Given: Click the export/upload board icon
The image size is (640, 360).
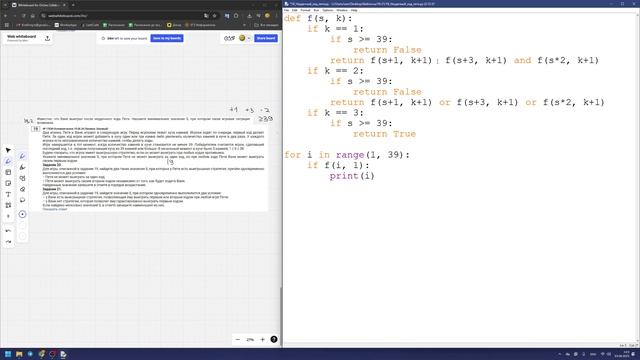Looking at the screenshot, I should (x=47, y=38).
